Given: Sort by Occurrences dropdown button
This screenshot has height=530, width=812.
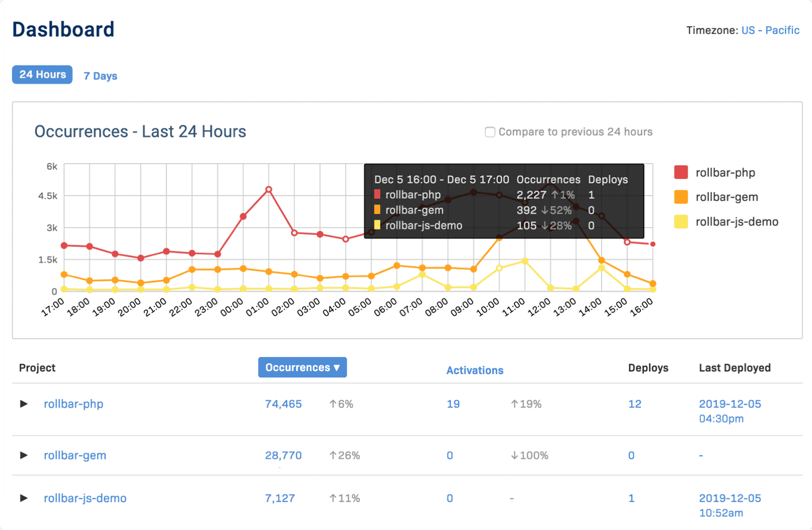Looking at the screenshot, I should pyautogui.click(x=302, y=367).
